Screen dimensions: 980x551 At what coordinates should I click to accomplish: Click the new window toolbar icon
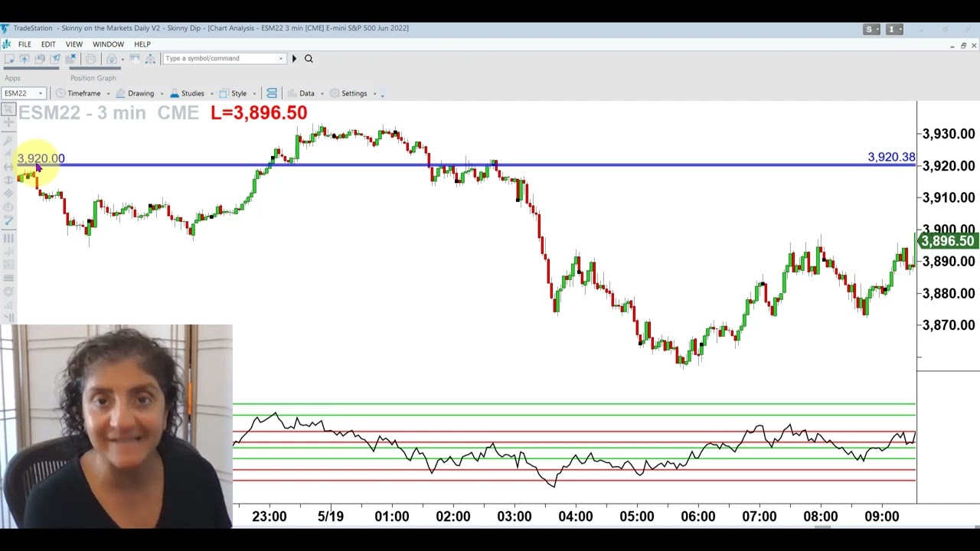9,59
